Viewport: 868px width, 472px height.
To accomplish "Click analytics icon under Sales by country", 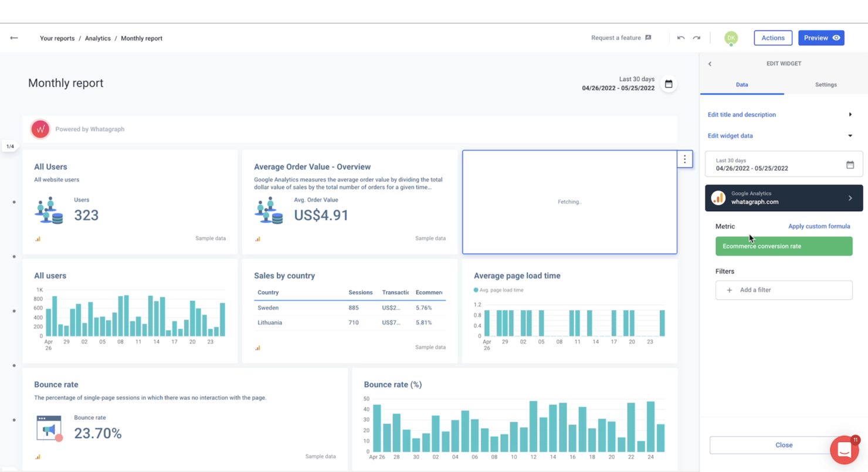I will pos(257,348).
